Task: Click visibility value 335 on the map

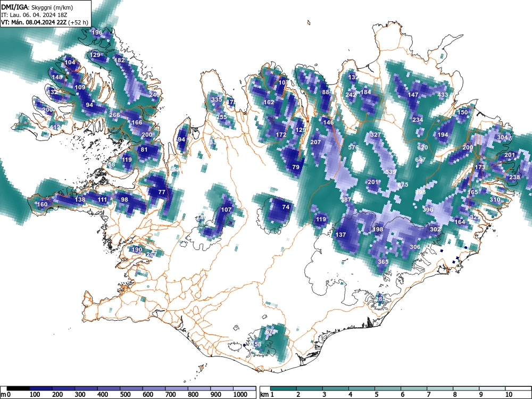Action: coord(216,99)
